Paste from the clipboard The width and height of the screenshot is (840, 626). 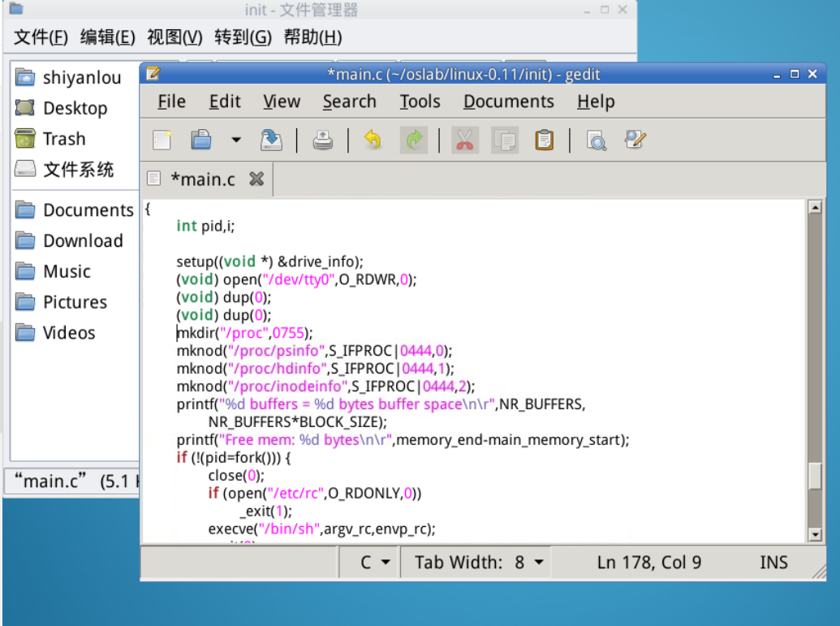point(545,140)
